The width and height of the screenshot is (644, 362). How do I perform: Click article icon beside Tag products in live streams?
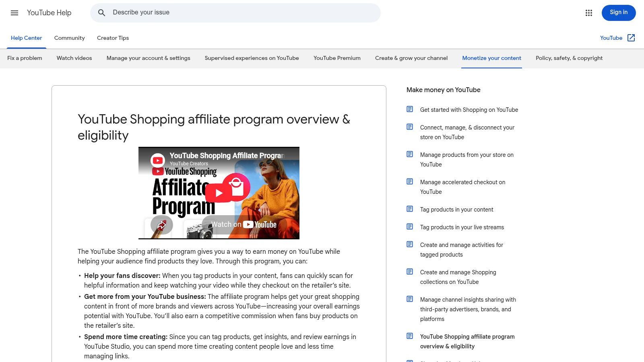(410, 226)
